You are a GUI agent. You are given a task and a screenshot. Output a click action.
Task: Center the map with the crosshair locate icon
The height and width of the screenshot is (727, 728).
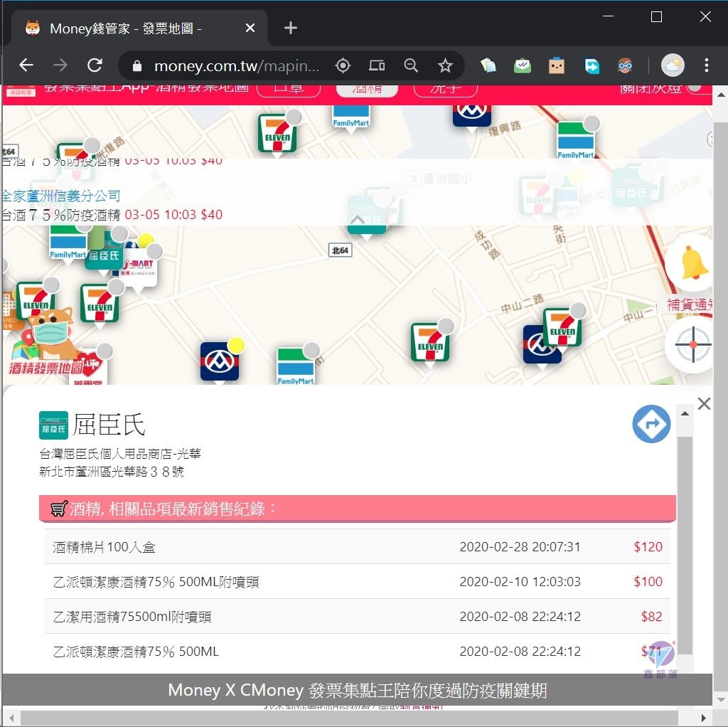[x=692, y=345]
